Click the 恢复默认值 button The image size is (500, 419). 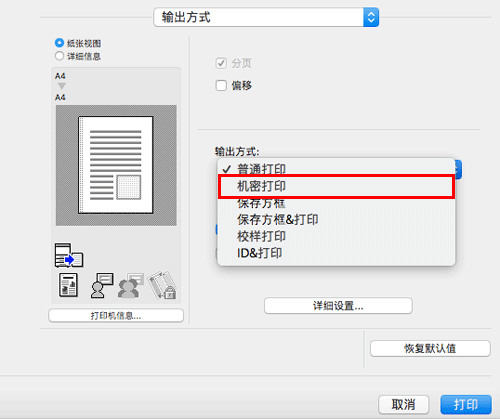coord(430,349)
